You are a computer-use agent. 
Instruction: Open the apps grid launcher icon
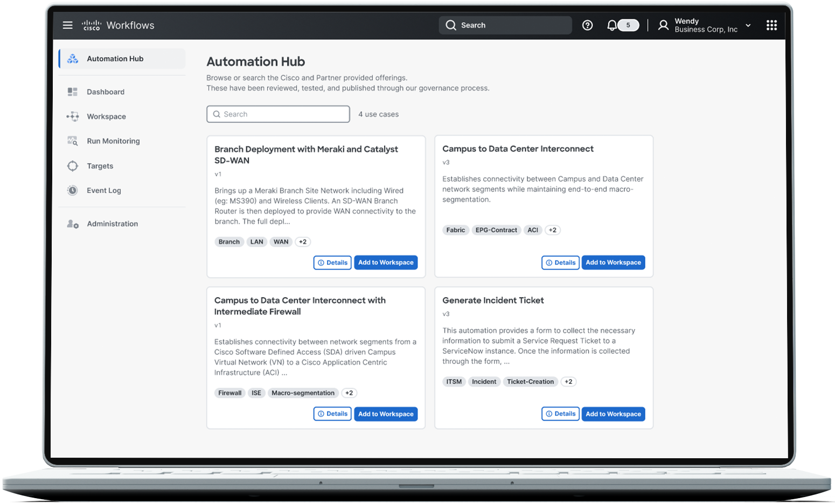point(771,25)
